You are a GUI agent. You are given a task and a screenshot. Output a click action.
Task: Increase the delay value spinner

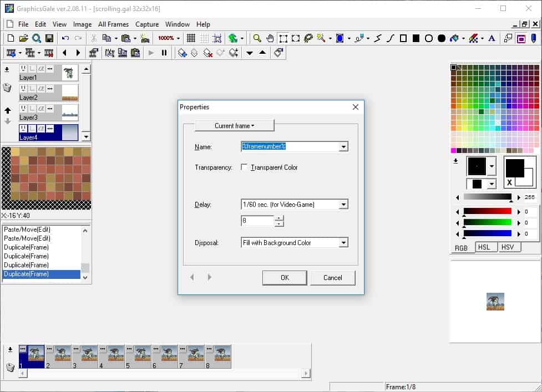279,218
